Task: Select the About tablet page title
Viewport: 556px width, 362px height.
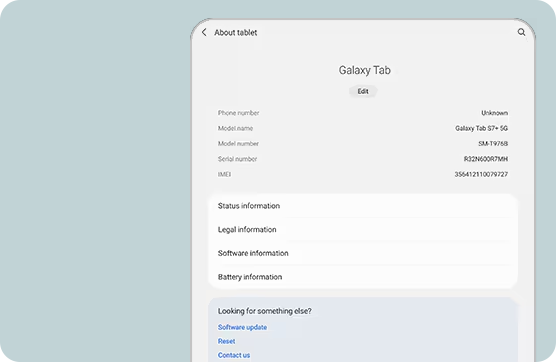Action: click(235, 33)
